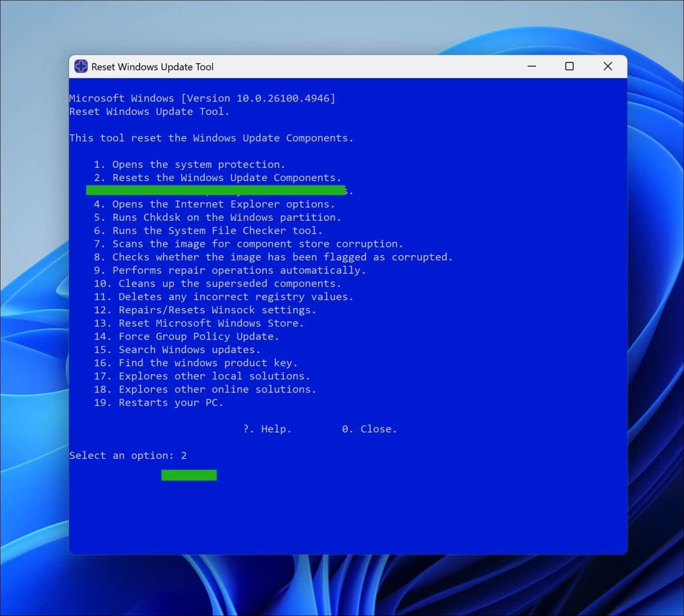Delete any incorrect registry values

[x=224, y=296]
